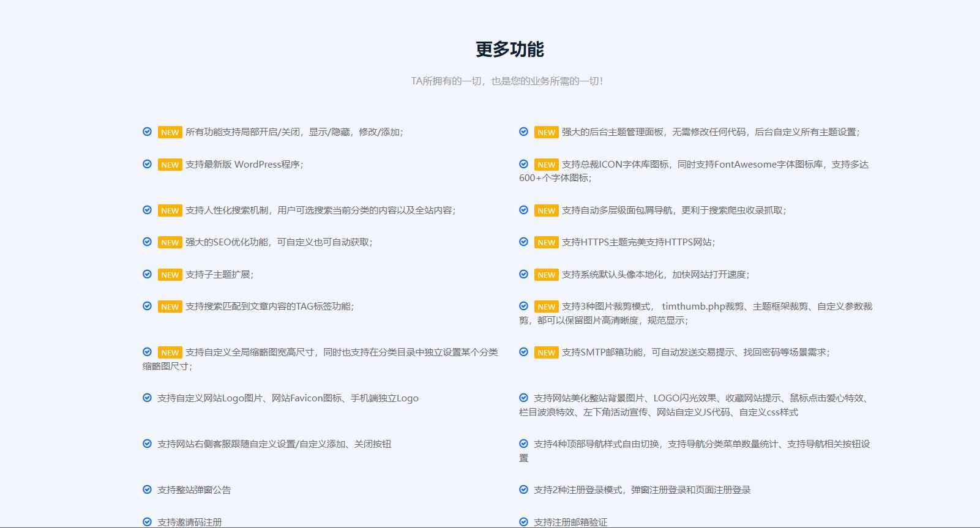Click NEW badge on 支持子主题扩展
Screen dimensions: 980x528
170,275
